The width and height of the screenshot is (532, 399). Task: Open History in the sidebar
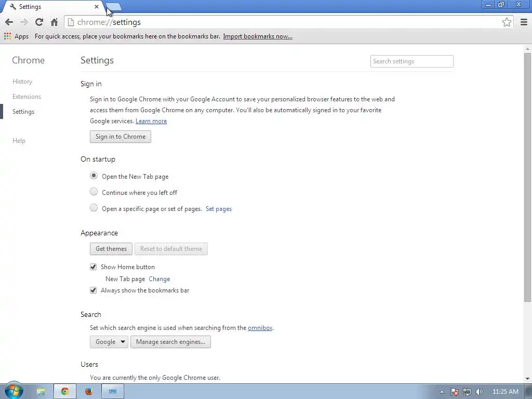22,82
